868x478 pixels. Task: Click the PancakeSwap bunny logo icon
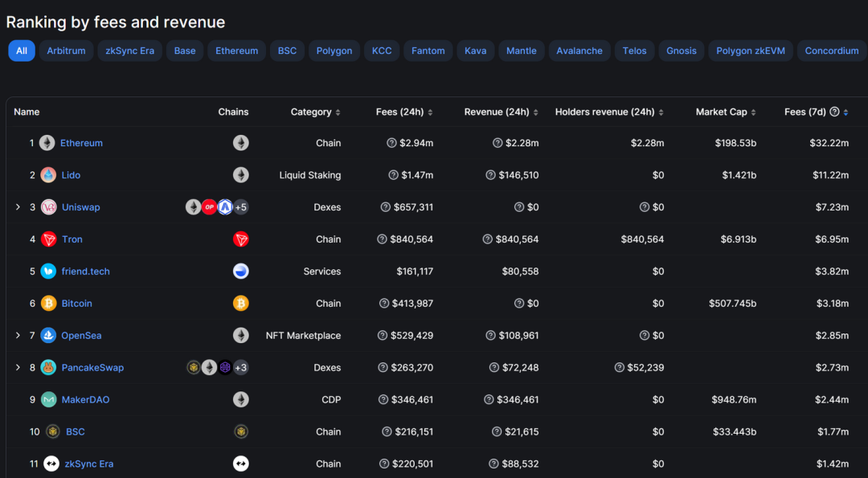tap(49, 367)
